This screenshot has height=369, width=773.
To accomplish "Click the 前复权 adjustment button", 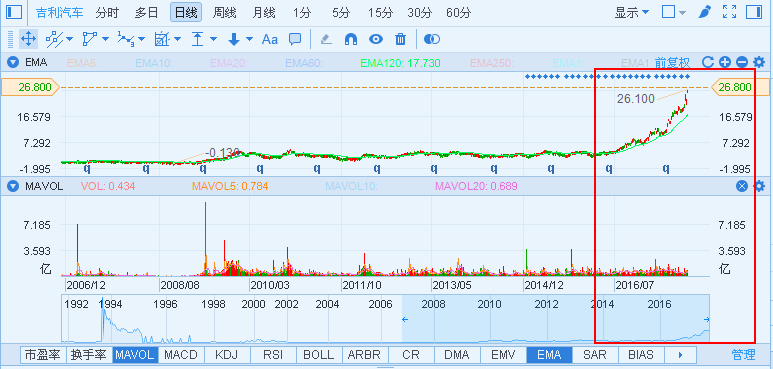I will tap(672, 62).
